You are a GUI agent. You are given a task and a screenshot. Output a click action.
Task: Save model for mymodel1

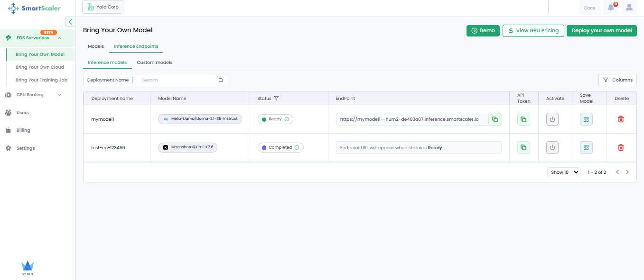(586, 119)
